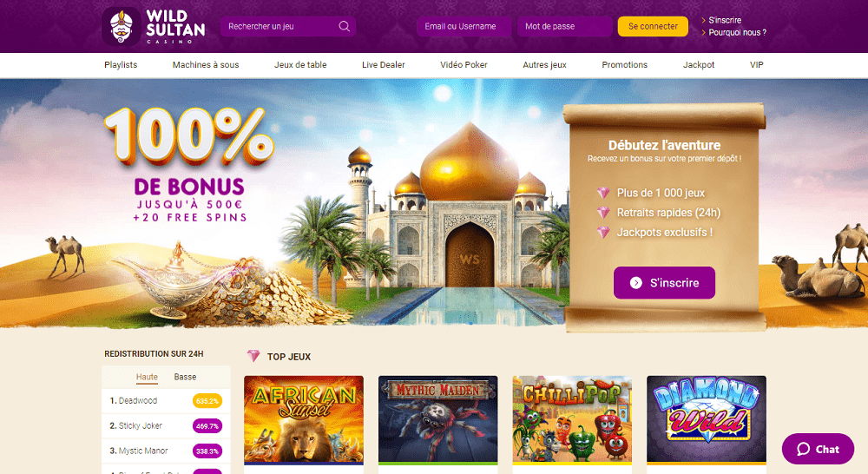Click the diamond icon next to Retraits rapides
Screen dimensions: 868x474
pyautogui.click(x=603, y=213)
